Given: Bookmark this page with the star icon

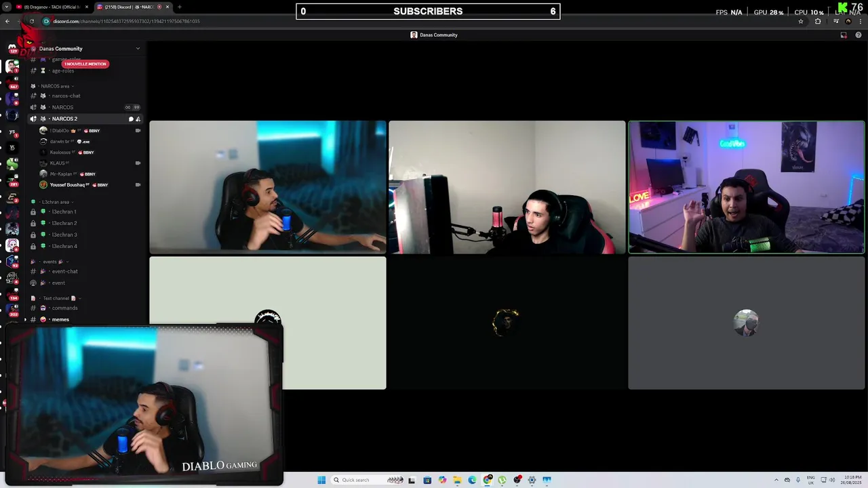Looking at the screenshot, I should click(x=801, y=21).
